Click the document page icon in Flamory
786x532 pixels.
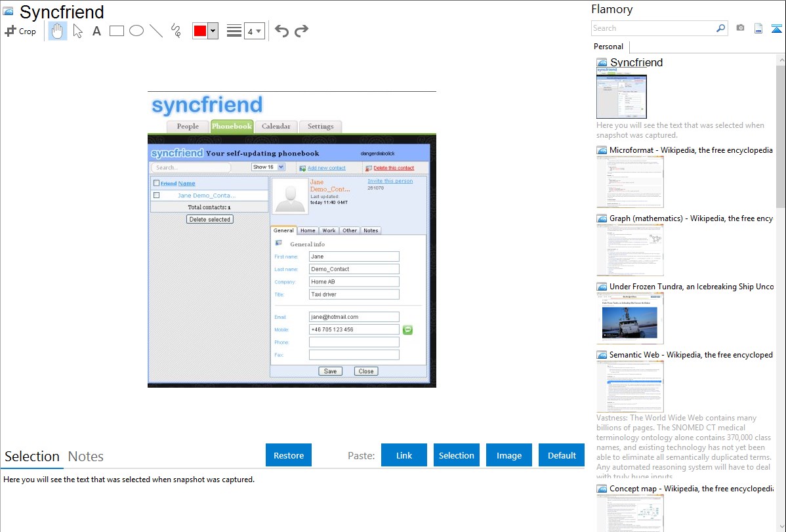[x=758, y=28]
